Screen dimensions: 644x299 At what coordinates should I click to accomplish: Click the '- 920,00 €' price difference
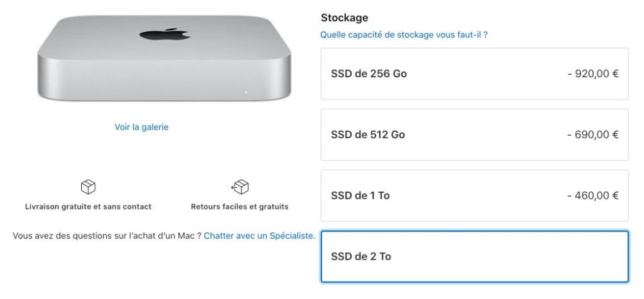tap(593, 74)
